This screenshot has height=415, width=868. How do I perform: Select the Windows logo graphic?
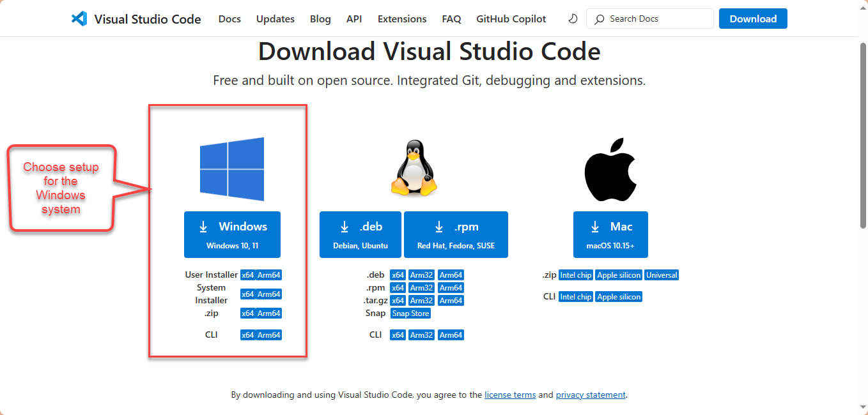[x=232, y=168]
